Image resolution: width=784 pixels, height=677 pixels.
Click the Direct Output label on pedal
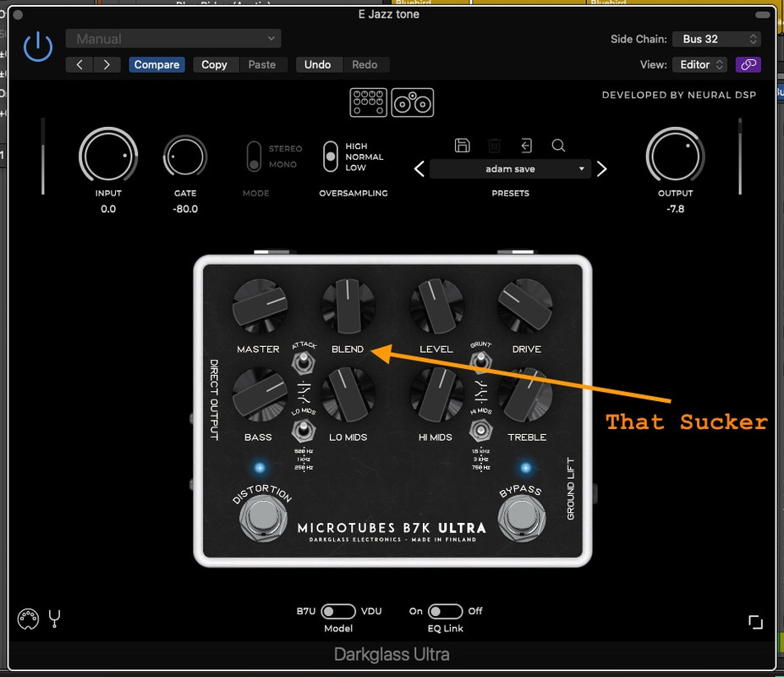[x=214, y=399]
